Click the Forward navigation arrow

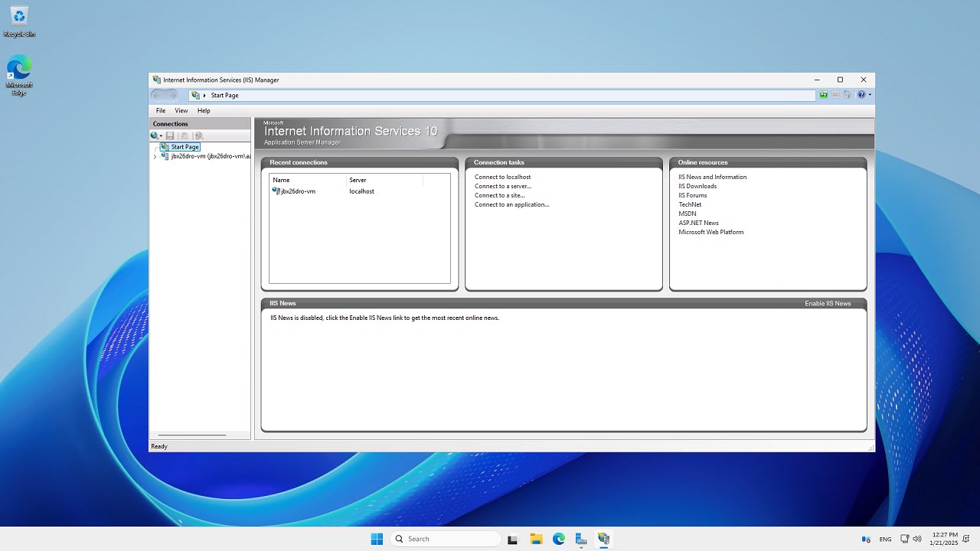coord(172,95)
